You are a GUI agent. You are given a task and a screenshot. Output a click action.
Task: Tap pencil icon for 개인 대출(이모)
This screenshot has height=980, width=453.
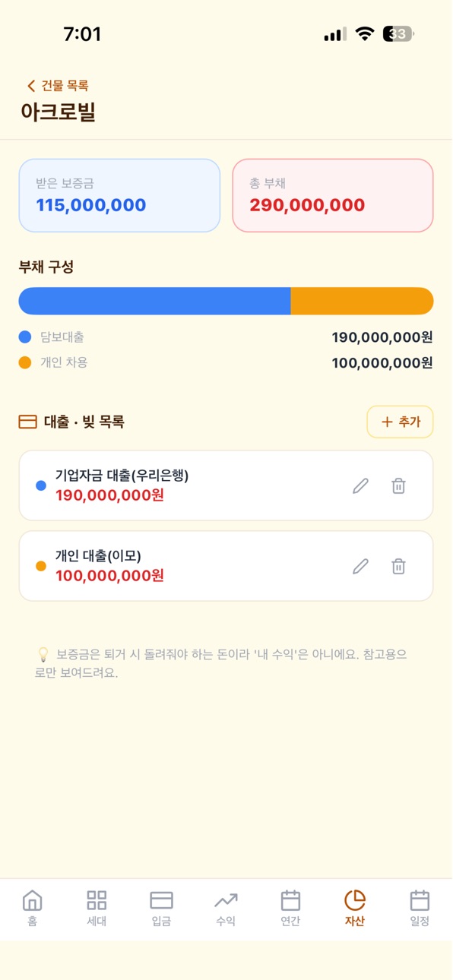pos(360,566)
